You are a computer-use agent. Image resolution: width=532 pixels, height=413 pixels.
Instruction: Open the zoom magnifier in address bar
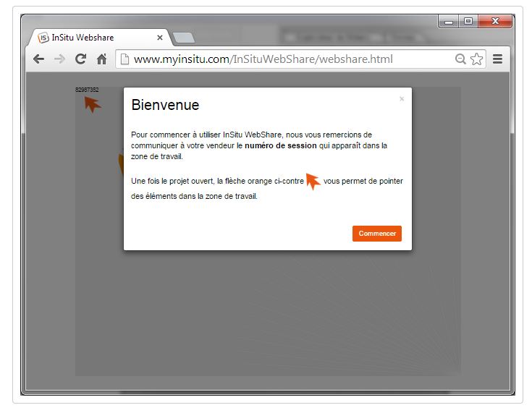pyautogui.click(x=460, y=59)
